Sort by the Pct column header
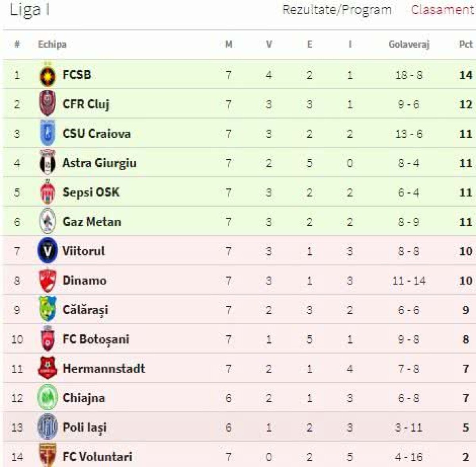 point(465,44)
